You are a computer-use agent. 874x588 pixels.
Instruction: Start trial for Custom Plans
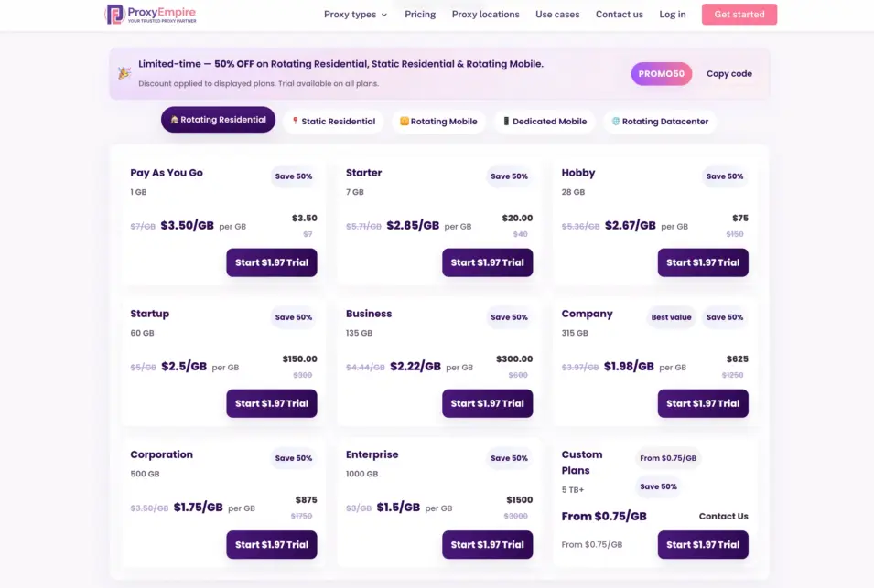tap(703, 545)
